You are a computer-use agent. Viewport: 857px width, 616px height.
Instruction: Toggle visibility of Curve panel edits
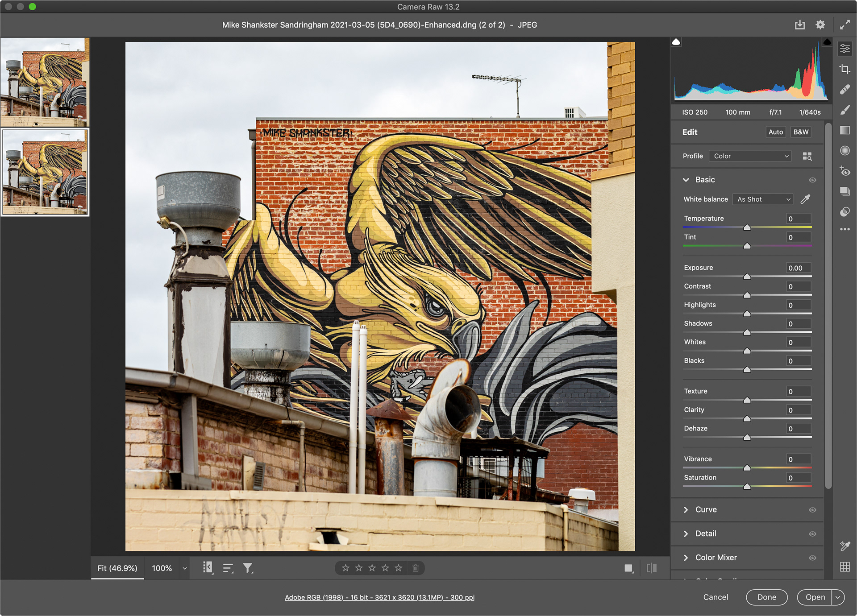pos(812,510)
